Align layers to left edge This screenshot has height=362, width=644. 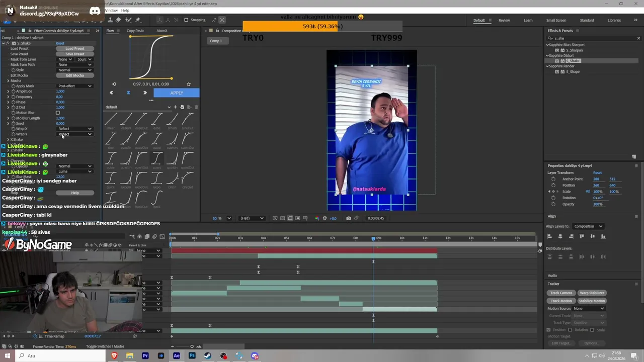point(549,236)
